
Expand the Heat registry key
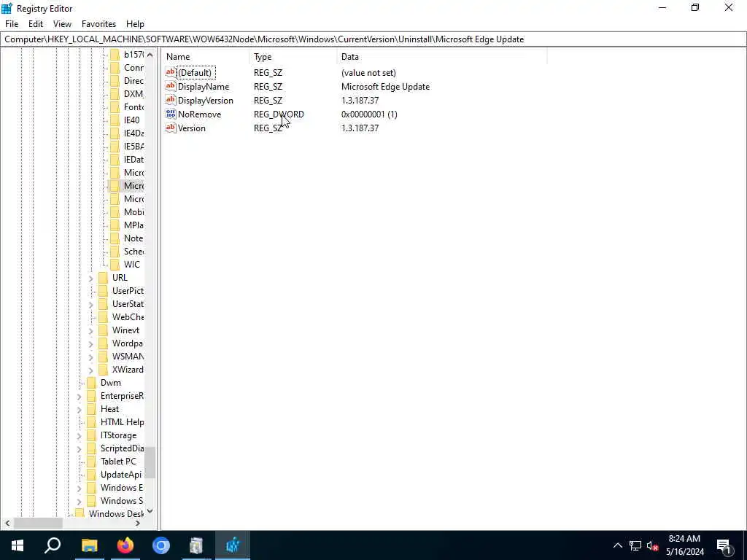click(x=79, y=410)
